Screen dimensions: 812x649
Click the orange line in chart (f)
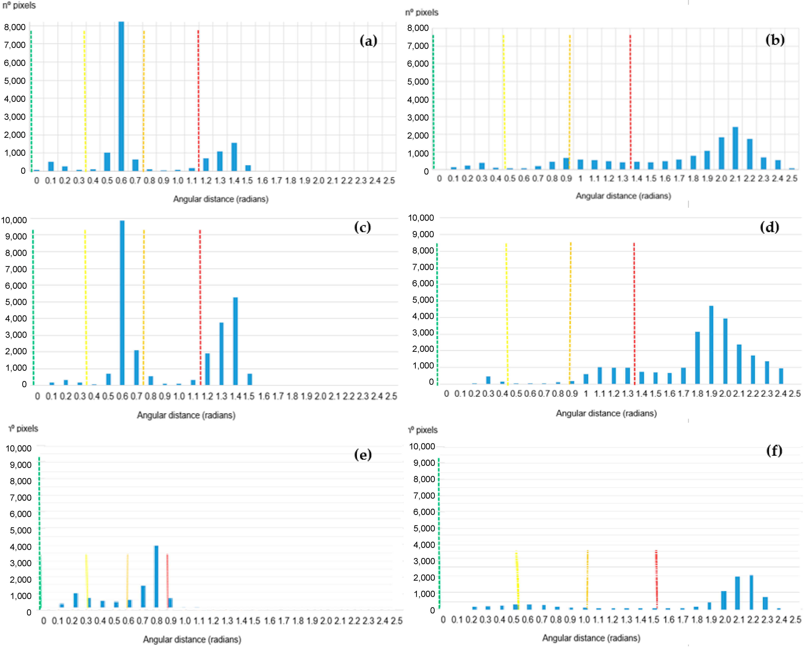click(x=587, y=578)
